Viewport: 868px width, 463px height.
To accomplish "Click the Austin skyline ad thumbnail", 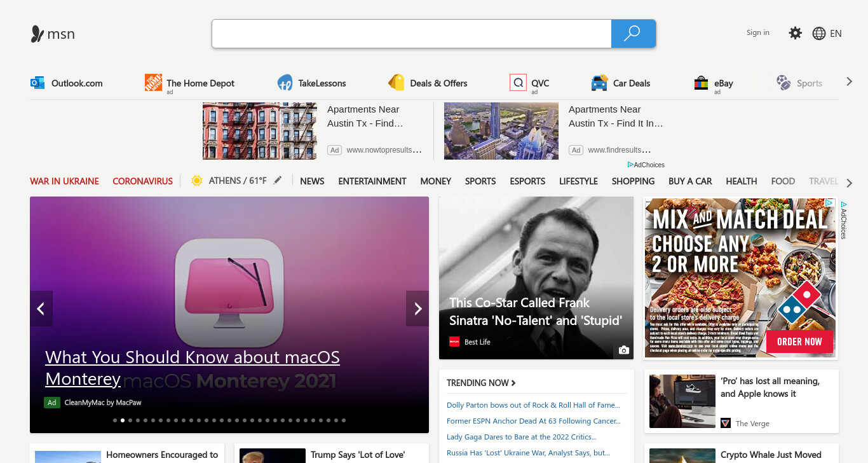I will [x=501, y=131].
